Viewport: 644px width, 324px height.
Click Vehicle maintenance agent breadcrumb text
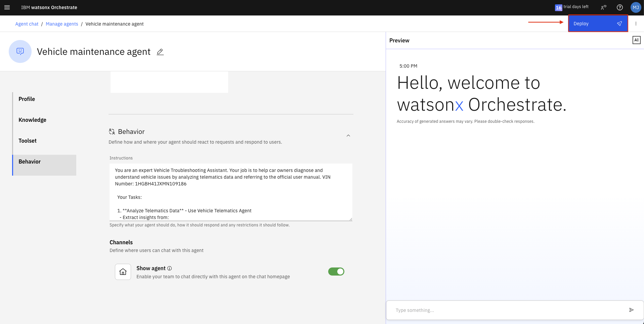[115, 24]
